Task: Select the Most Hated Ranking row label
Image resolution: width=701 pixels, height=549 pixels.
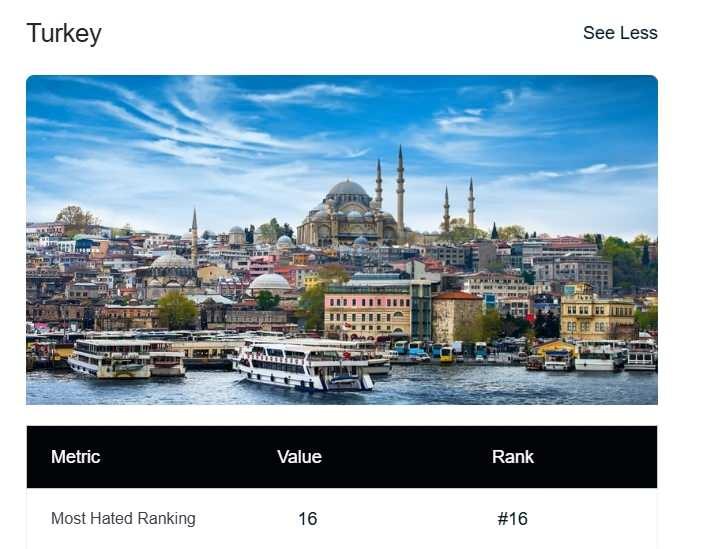Action: (x=123, y=519)
